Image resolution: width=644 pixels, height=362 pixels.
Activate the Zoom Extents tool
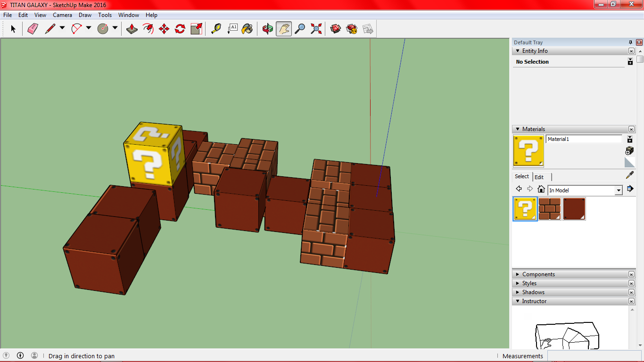[x=316, y=29]
